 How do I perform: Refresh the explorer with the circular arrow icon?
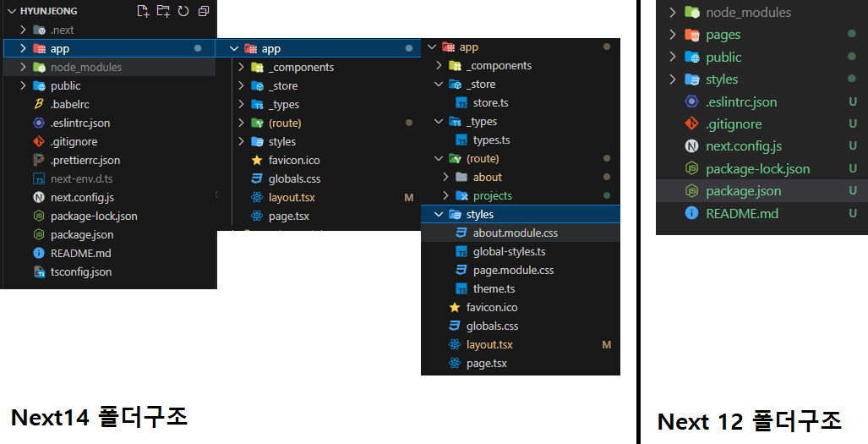183,10
